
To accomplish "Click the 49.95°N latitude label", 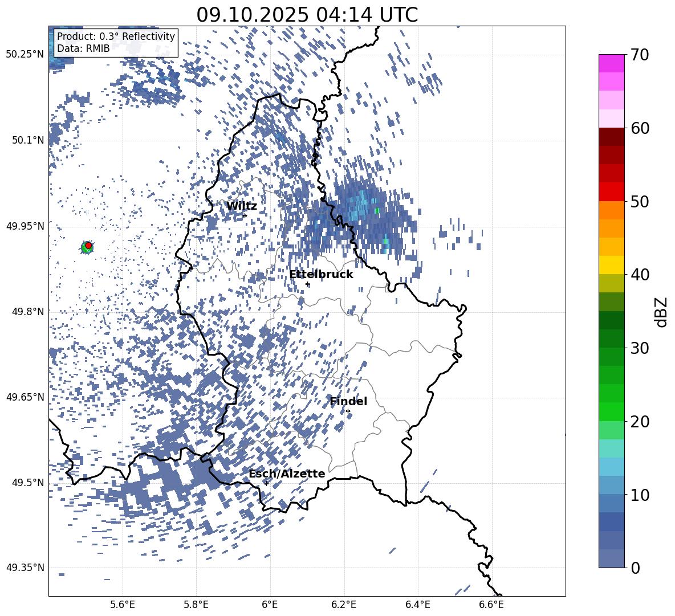I will click(25, 226).
